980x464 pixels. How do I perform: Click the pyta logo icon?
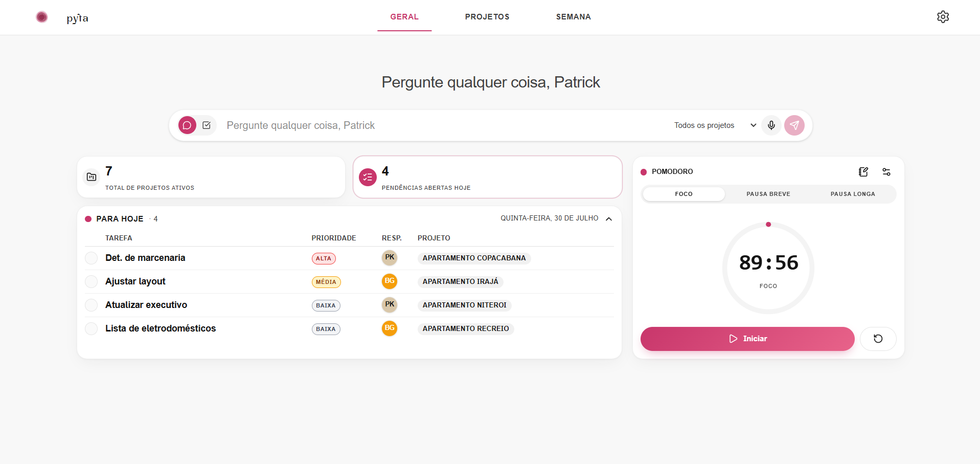click(42, 17)
